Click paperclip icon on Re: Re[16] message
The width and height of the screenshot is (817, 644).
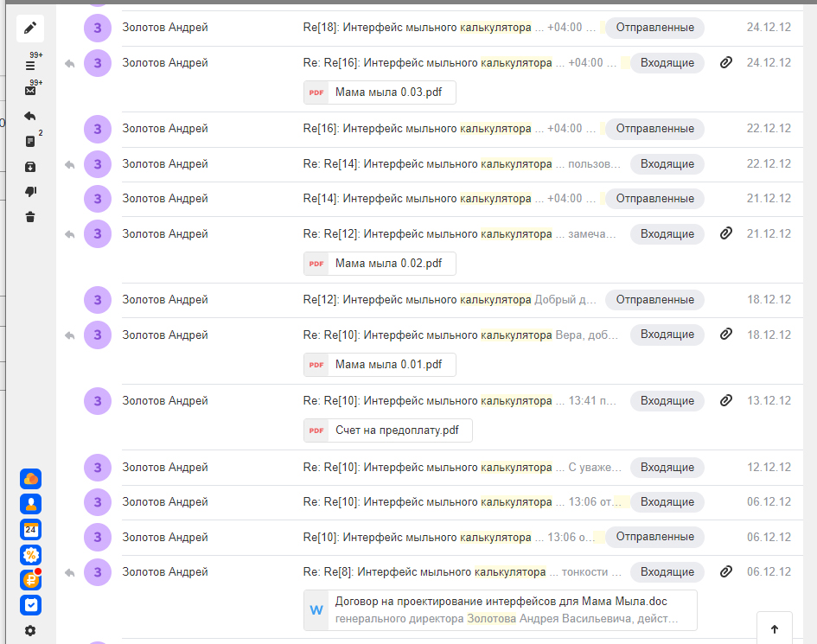(x=726, y=62)
